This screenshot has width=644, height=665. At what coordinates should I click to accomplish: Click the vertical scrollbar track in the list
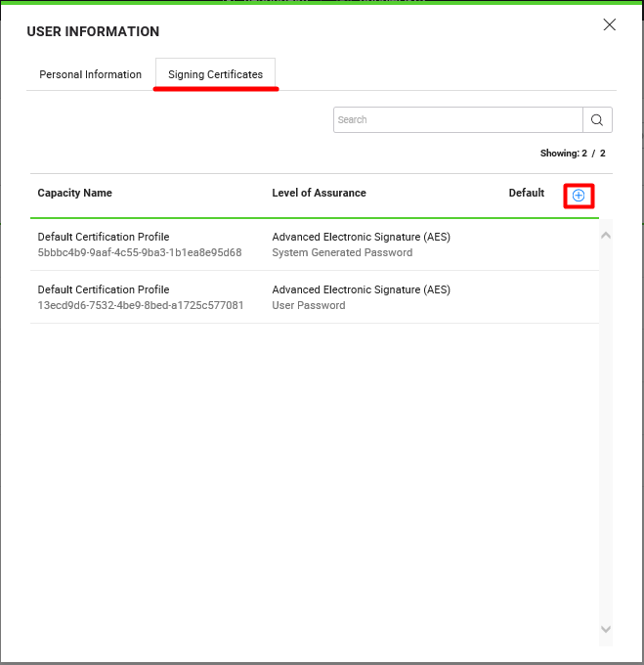(x=605, y=440)
